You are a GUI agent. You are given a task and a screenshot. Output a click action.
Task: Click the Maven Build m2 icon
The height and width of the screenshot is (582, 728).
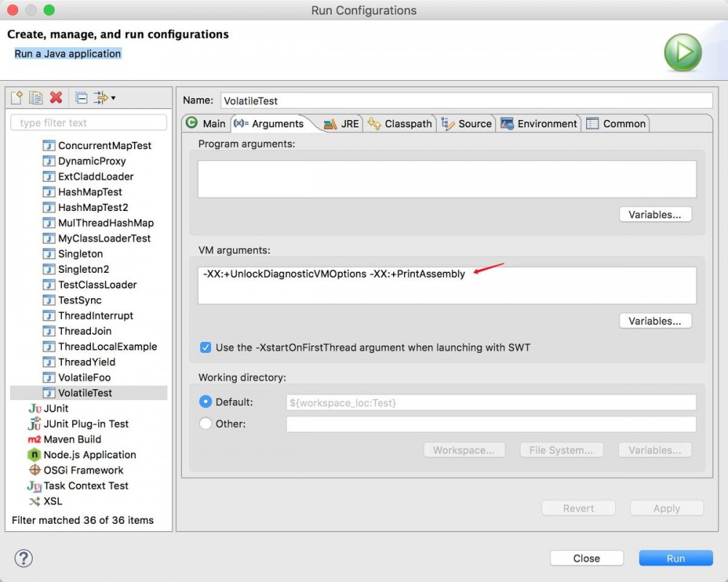[x=34, y=439]
